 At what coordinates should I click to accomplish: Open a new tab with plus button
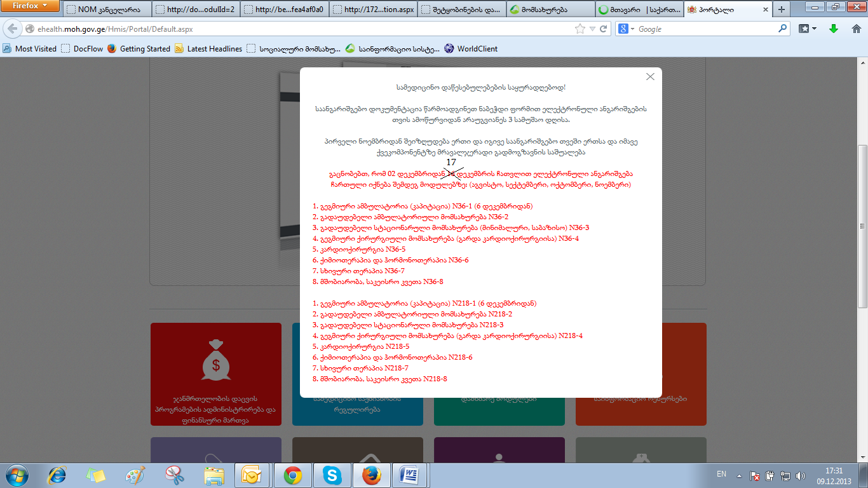pyautogui.click(x=781, y=10)
